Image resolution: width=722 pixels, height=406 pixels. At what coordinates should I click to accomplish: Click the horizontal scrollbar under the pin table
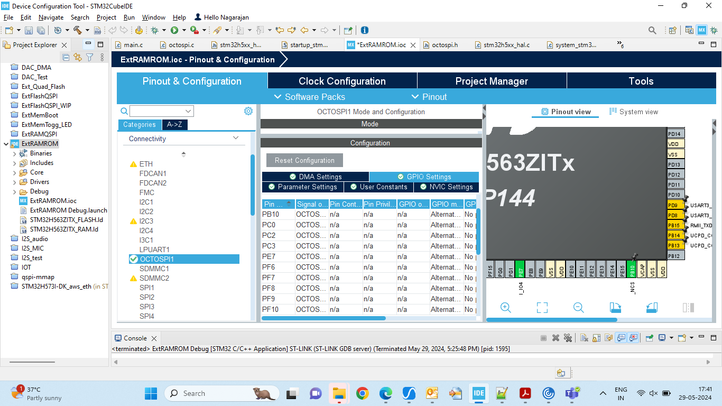[324, 318]
